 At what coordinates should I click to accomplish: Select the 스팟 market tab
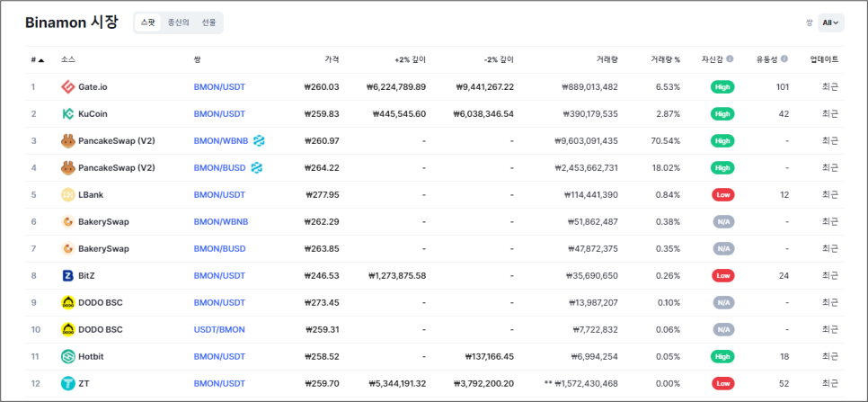pos(147,22)
